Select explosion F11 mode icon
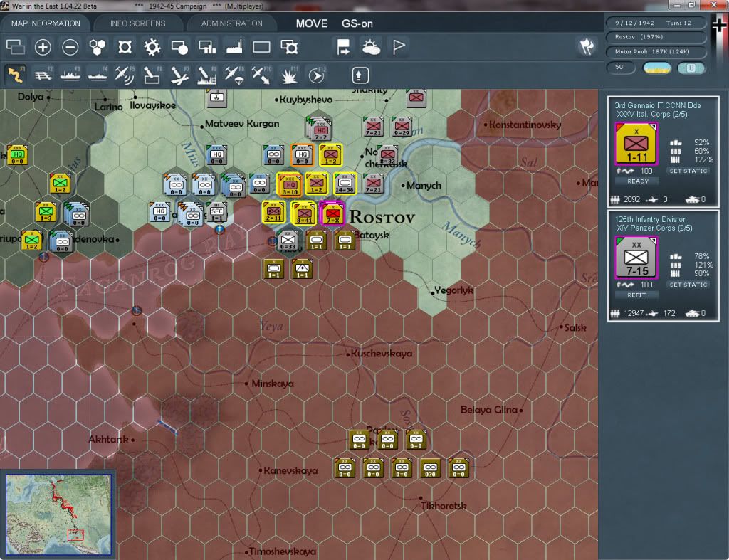 289,75
